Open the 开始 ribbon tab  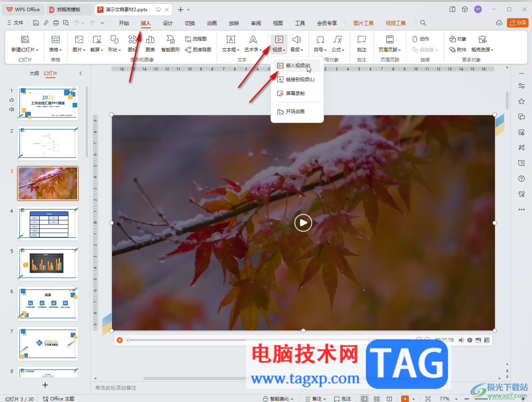(124, 23)
